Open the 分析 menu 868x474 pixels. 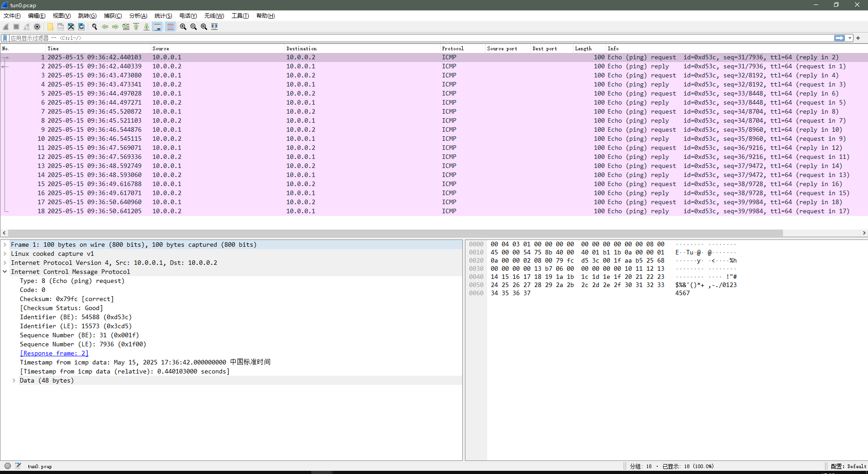point(138,16)
